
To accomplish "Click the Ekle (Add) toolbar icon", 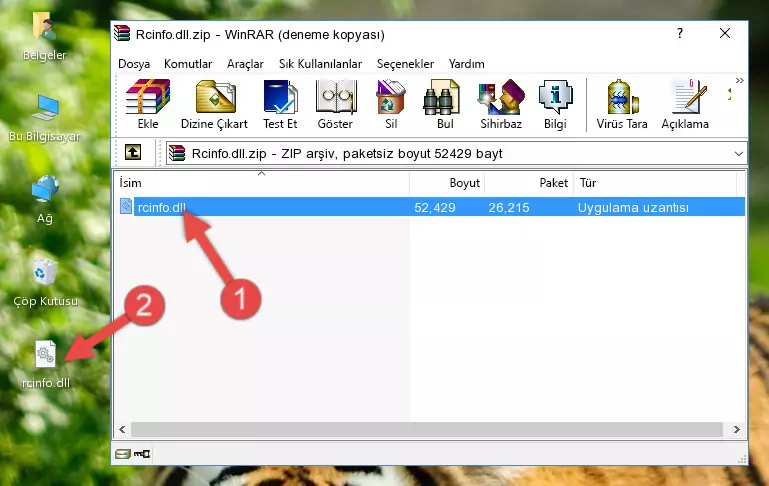I will (148, 104).
